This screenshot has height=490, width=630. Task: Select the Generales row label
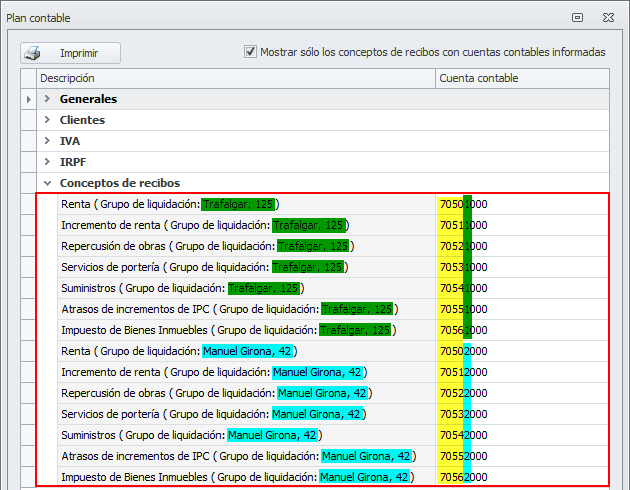click(88, 99)
